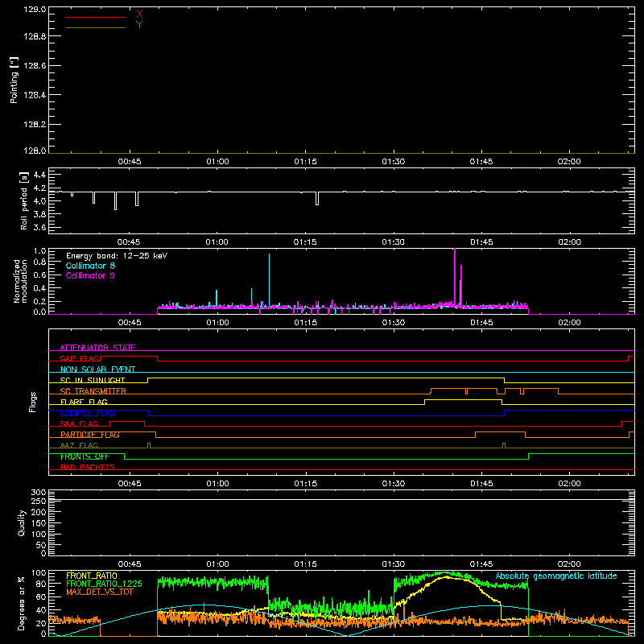Viewport: 644px width, 644px height.
Task: Click the ECLIPSE_FLAG label
Action: click(x=88, y=413)
